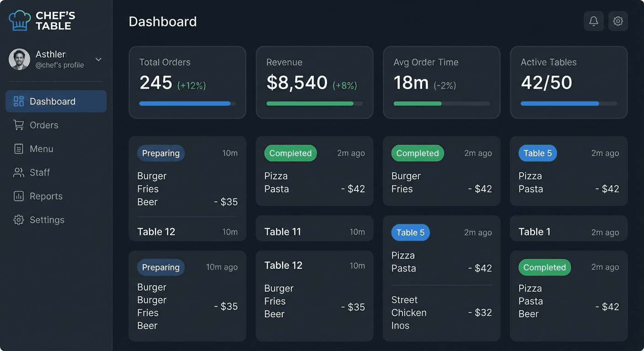Expand the profile menu with the chevron

pyautogui.click(x=98, y=59)
